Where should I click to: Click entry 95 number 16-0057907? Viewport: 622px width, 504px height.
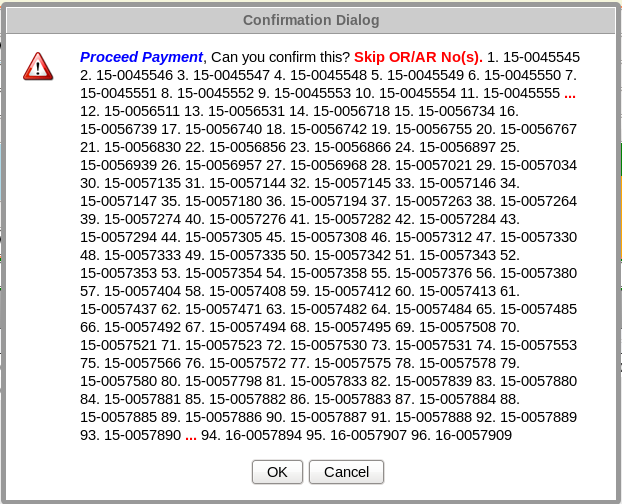click(368, 435)
